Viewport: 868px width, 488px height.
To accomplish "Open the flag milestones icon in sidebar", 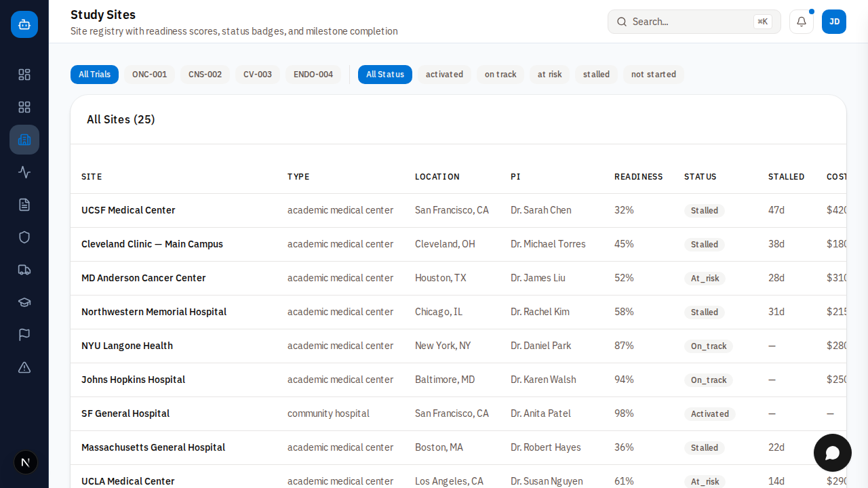I will pyautogui.click(x=24, y=335).
